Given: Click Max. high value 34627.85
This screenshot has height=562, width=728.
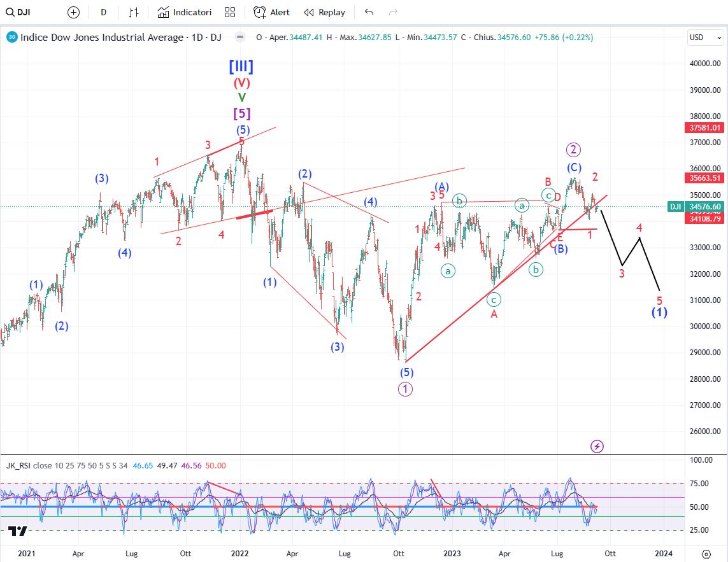Looking at the screenshot, I should pyautogui.click(x=375, y=37).
